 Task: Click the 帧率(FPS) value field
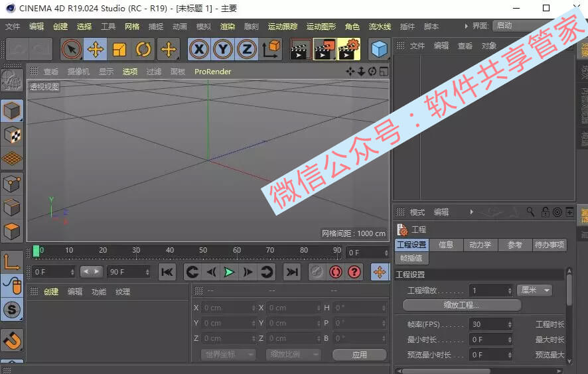(x=490, y=324)
